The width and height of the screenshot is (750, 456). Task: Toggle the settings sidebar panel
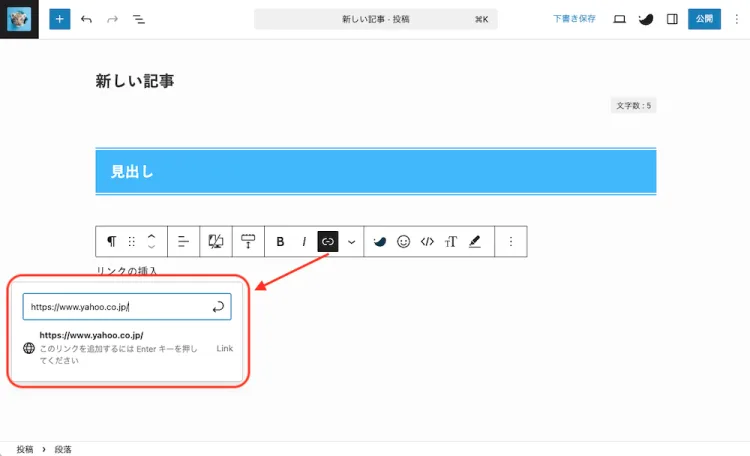click(672, 19)
